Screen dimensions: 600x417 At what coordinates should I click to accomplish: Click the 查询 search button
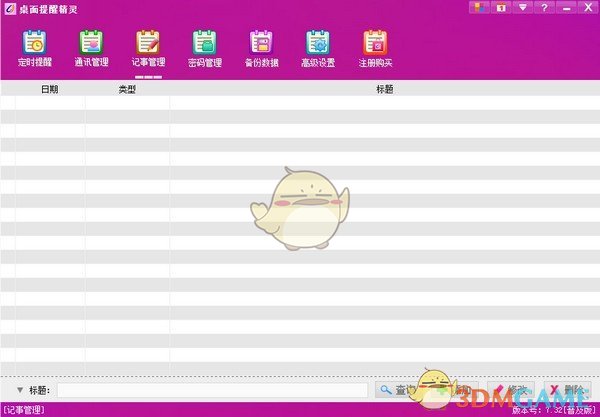(x=398, y=390)
